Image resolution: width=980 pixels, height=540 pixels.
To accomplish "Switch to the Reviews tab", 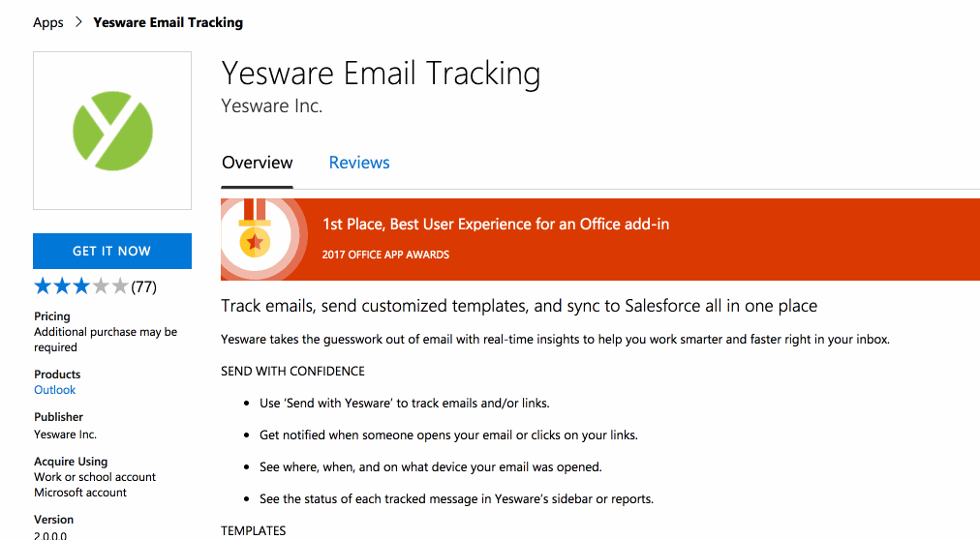I will 359,163.
